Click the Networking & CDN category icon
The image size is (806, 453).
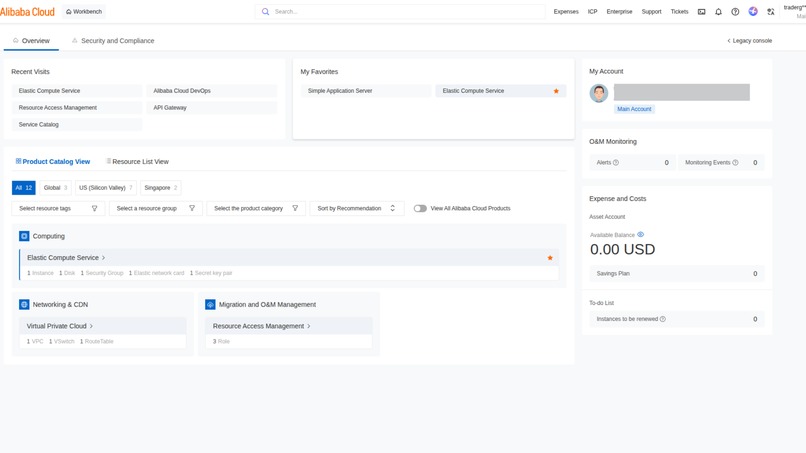click(x=24, y=304)
